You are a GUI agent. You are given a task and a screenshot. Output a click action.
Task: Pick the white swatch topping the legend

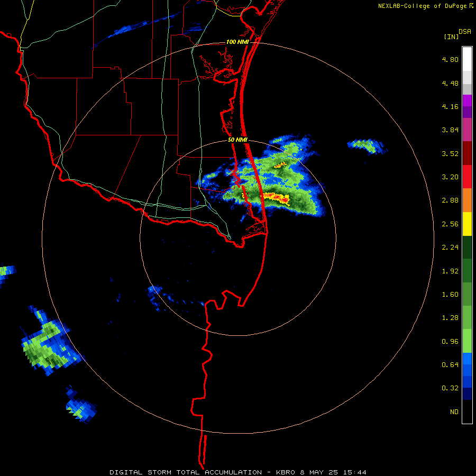pyautogui.click(x=467, y=59)
